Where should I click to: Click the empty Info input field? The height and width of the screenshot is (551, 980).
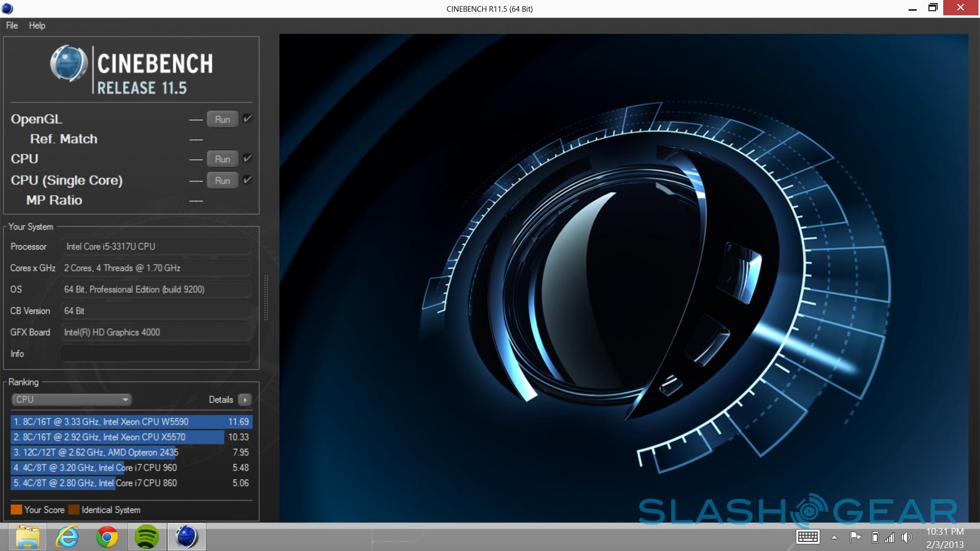pos(155,354)
